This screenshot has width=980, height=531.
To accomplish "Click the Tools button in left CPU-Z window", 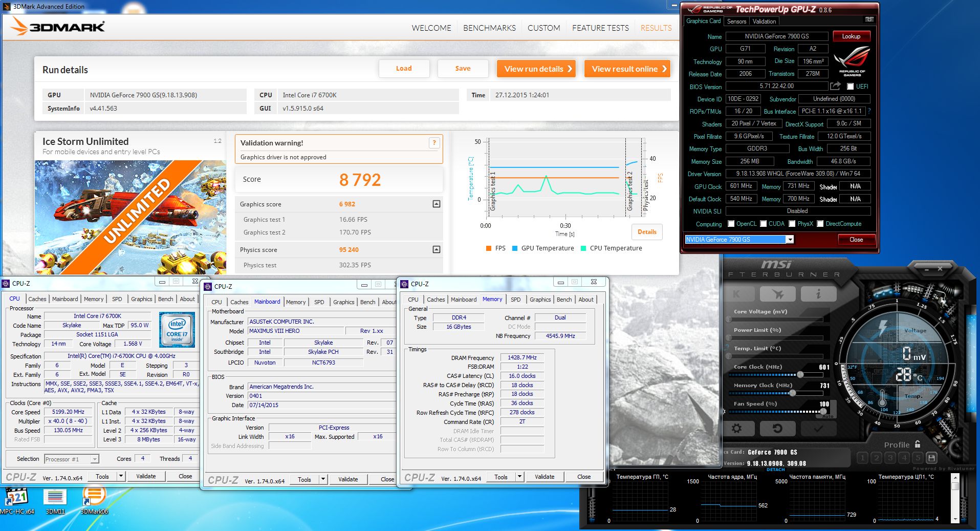I will coord(102,476).
